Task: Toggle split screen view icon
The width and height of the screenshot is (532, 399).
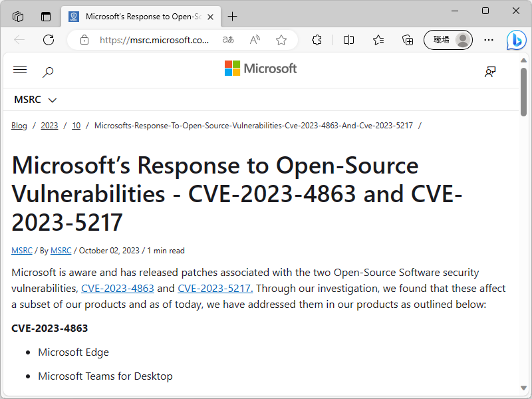Action: tap(348, 40)
